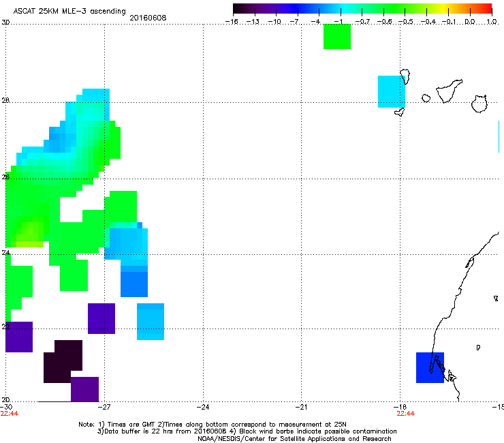Click the "NOAA/NESDIS/Center for Satellite Applications and Research" credit

point(294,439)
